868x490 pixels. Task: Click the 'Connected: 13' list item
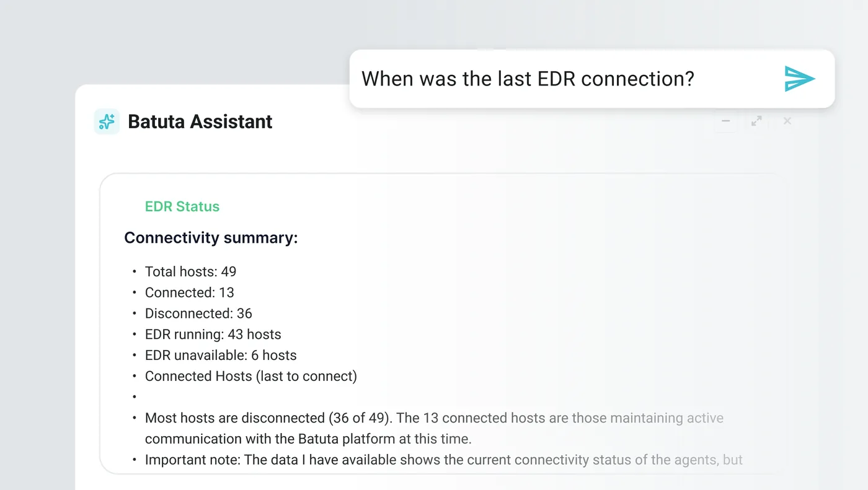click(x=189, y=292)
